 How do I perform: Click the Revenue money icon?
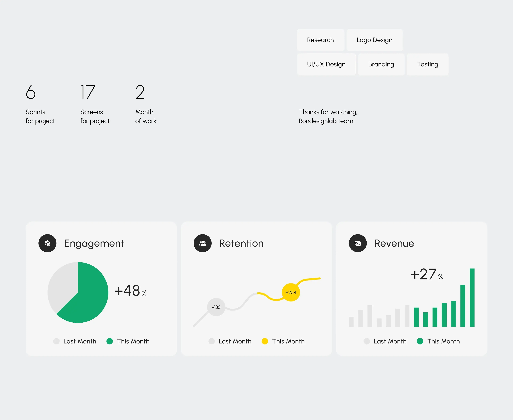[x=358, y=243]
